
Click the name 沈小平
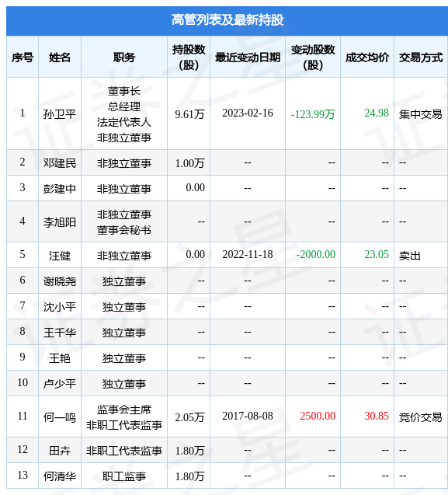tap(60, 306)
